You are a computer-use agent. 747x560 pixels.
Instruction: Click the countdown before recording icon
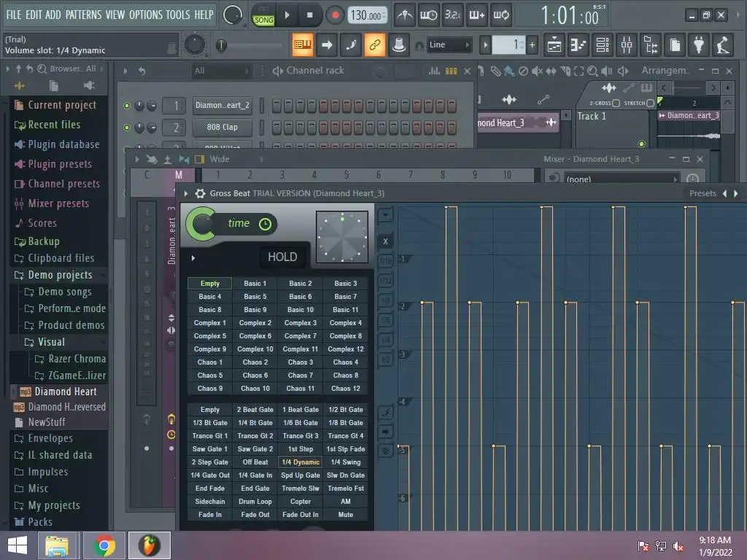(x=452, y=15)
